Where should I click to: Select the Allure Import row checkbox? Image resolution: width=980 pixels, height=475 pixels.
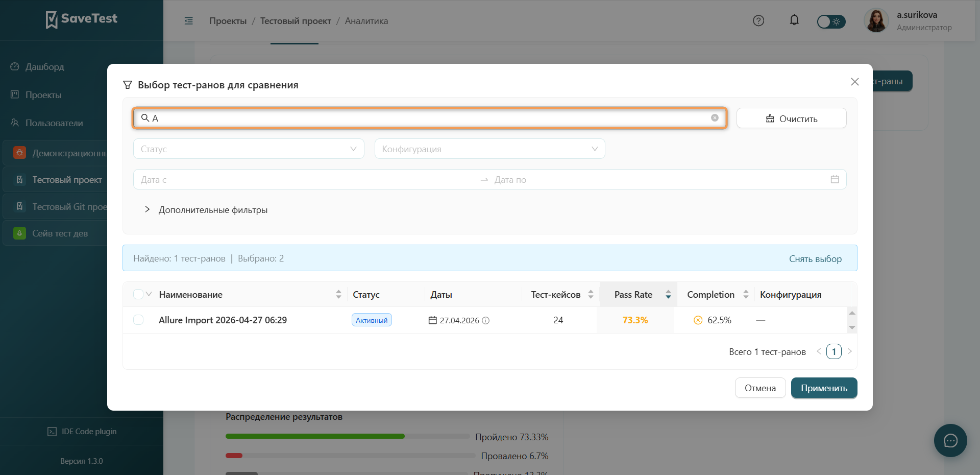(x=138, y=320)
